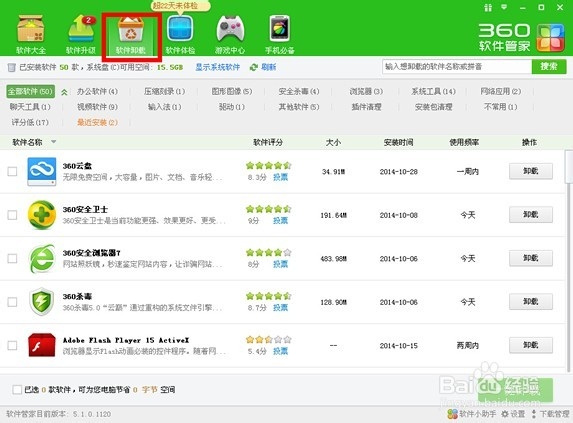This screenshot has height=423, width=573.
Task: Sort by 大小 column header
Action: pyautogui.click(x=333, y=142)
